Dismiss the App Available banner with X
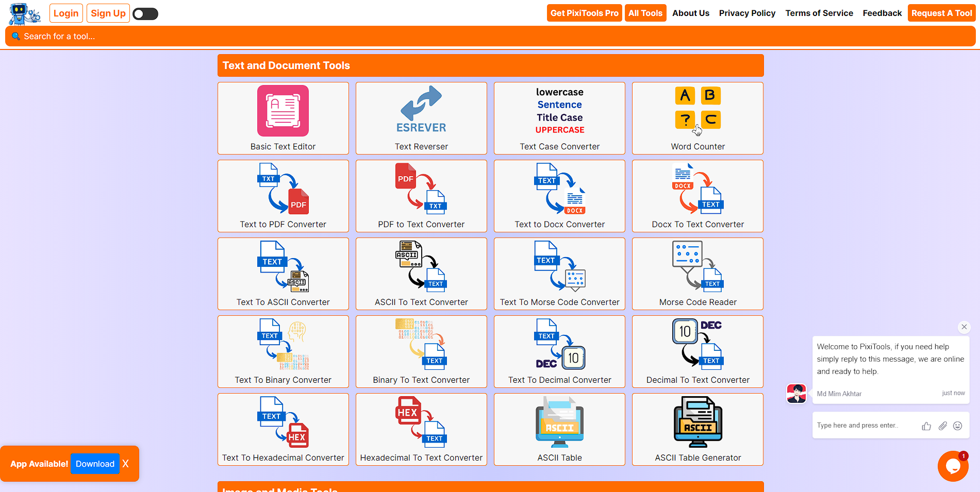This screenshot has width=980, height=492. coord(125,464)
